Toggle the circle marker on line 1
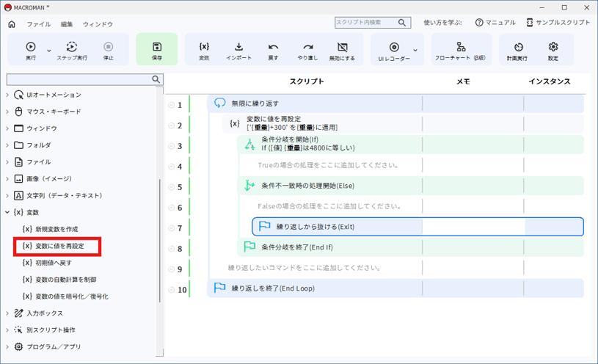 [x=171, y=105]
